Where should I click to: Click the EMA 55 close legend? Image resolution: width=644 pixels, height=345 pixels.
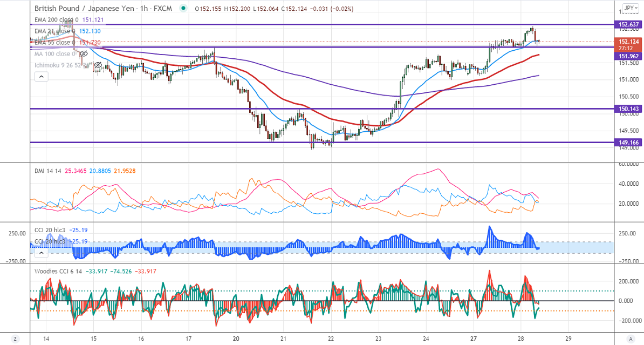pyautogui.click(x=54, y=42)
